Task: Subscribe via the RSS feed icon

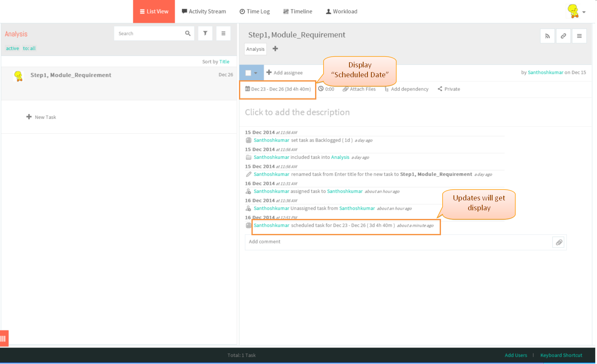Action: pyautogui.click(x=548, y=36)
